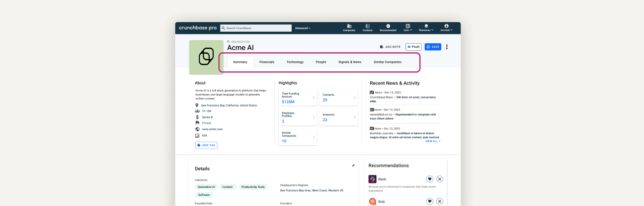The image size is (644, 206).
Task: Open the three-dot more options menu
Action: 447,47
